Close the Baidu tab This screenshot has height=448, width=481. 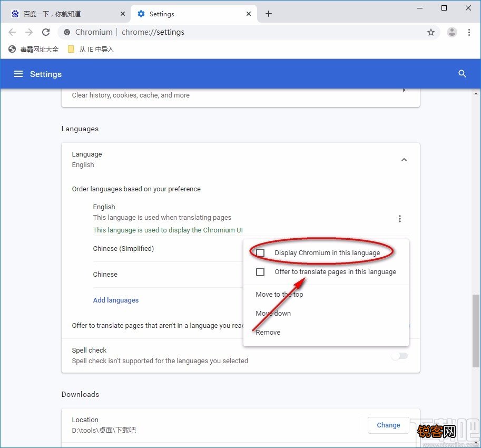(122, 14)
